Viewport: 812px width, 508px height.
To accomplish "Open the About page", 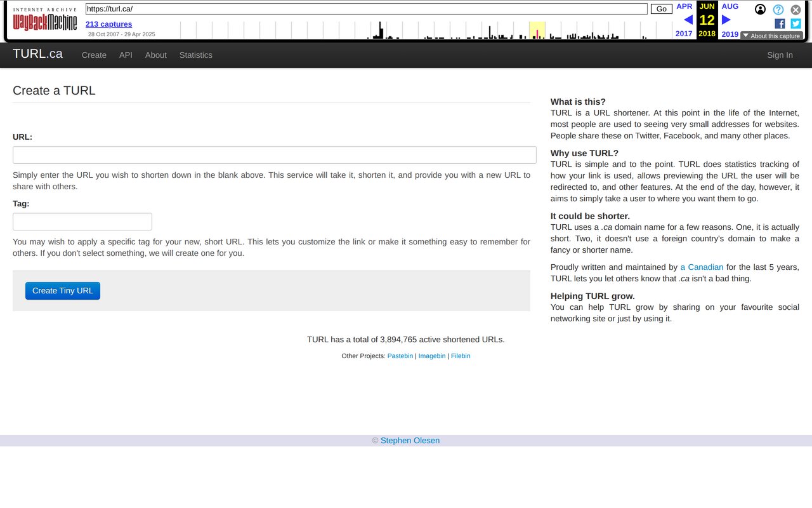I will 155,55.
